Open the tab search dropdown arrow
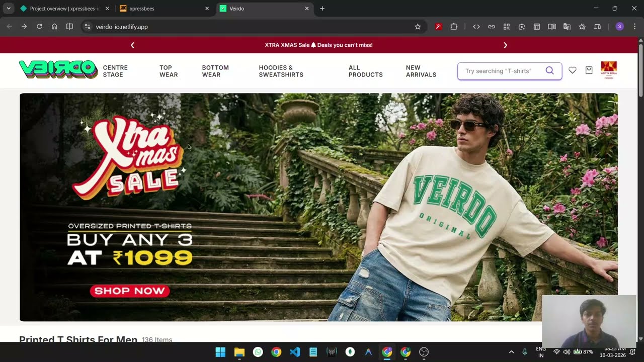The width and height of the screenshot is (644, 362). click(x=9, y=9)
